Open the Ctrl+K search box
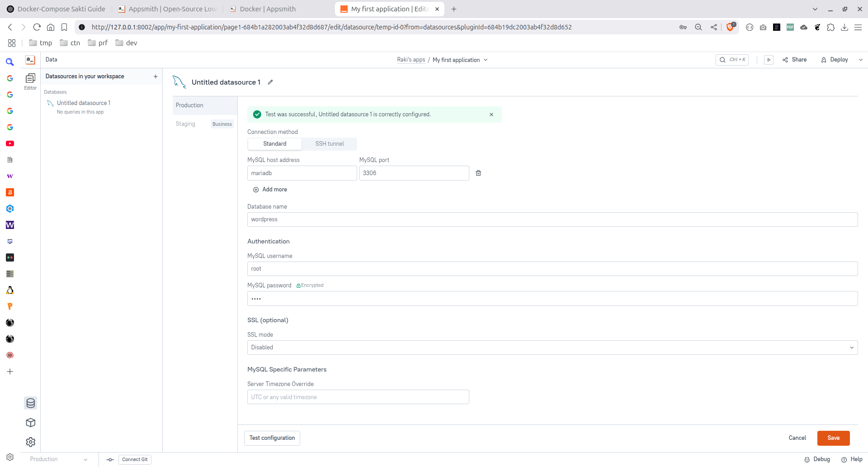This screenshot has width=868, height=467. pyautogui.click(x=732, y=60)
